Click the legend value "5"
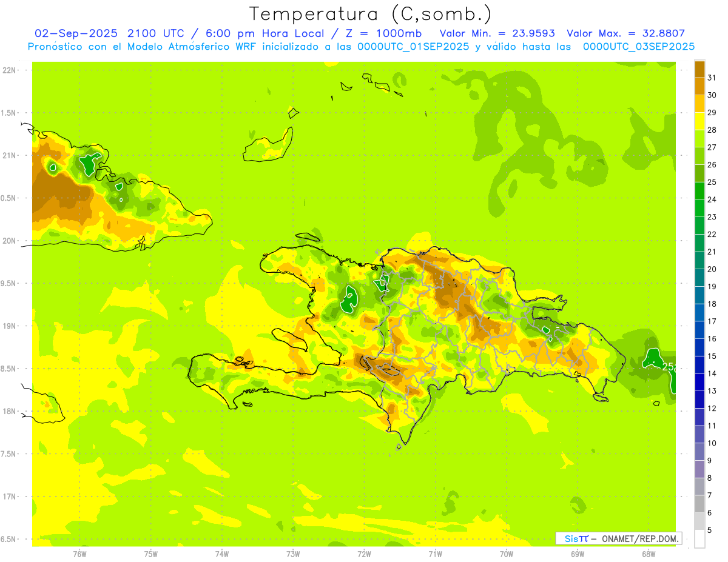Viewport: 728px width, 562px height. [x=709, y=530]
